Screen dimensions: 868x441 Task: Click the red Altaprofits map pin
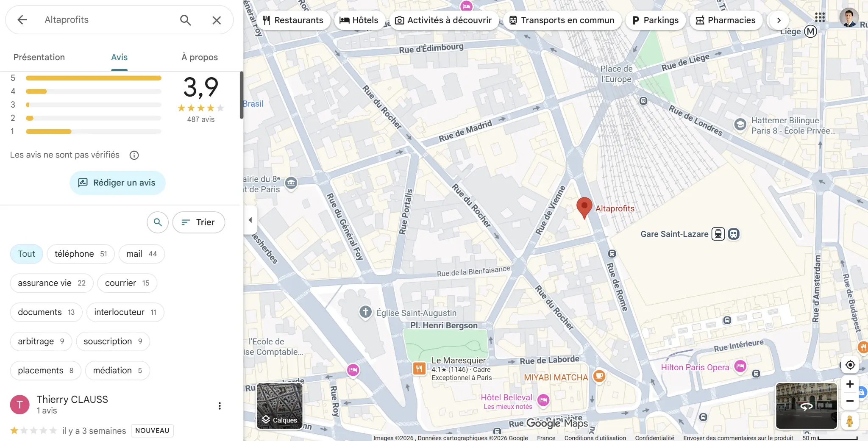584,208
